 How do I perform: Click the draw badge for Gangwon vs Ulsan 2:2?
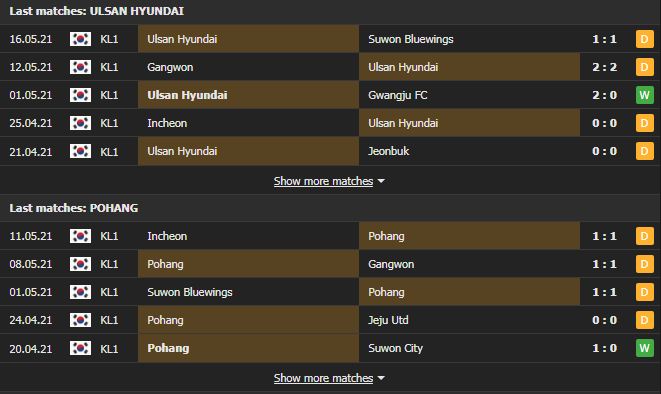pyautogui.click(x=644, y=67)
